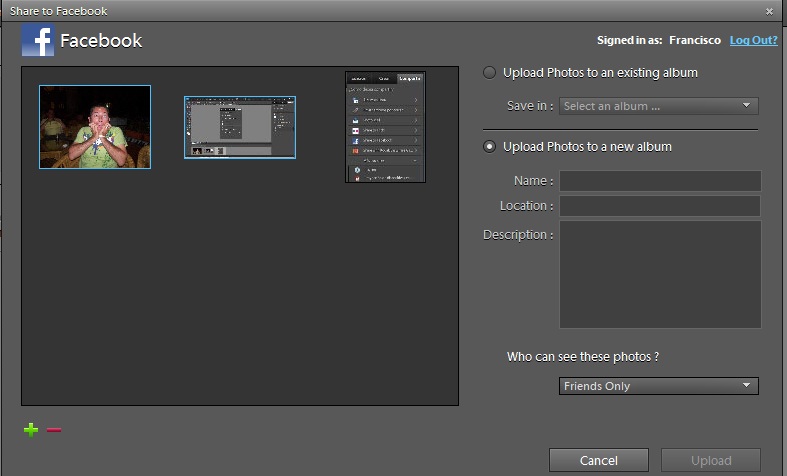Click the Share to Facebook title bar

tap(300, 11)
